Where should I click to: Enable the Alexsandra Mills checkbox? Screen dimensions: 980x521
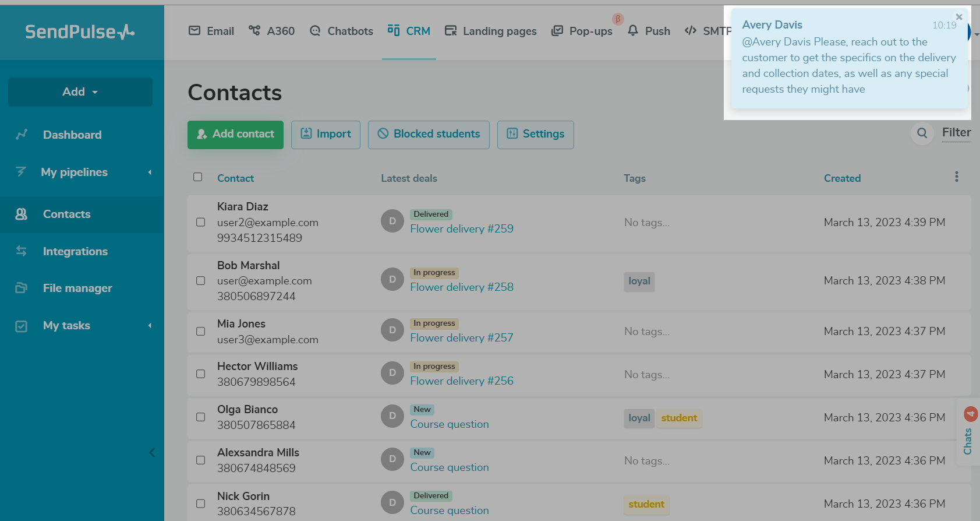coord(201,460)
